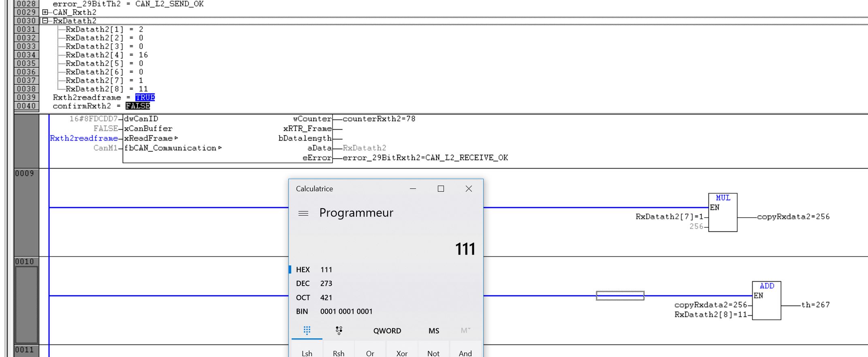This screenshot has height=357, width=868.
Task: Select the OCT number base
Action: coord(303,298)
